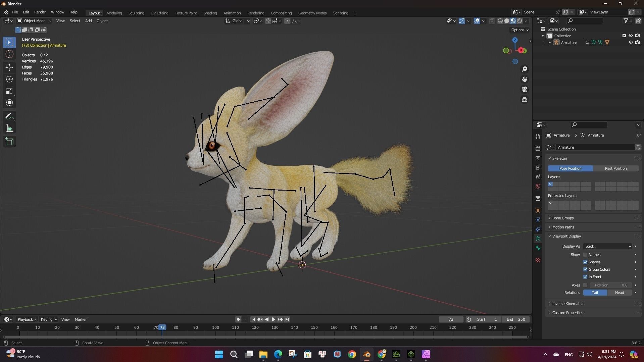Hide the Collection via eye icon
This screenshot has height=362, width=644.
click(631, 36)
